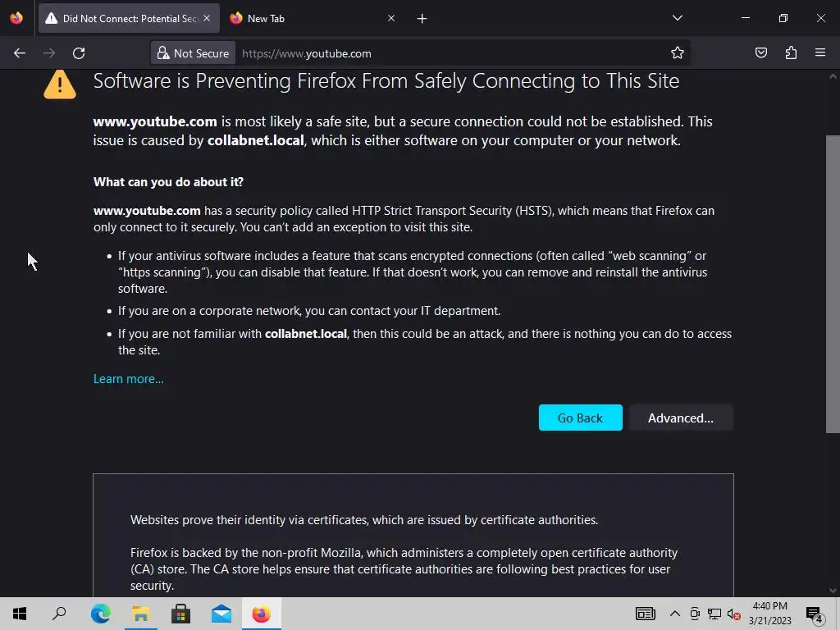Bookmark this page with the star
Image resolution: width=840 pixels, height=630 pixels.
click(x=677, y=52)
